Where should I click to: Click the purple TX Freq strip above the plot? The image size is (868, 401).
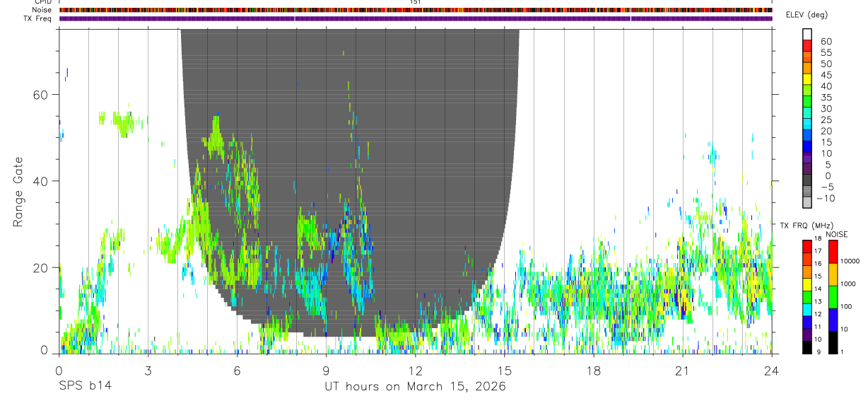click(x=416, y=18)
